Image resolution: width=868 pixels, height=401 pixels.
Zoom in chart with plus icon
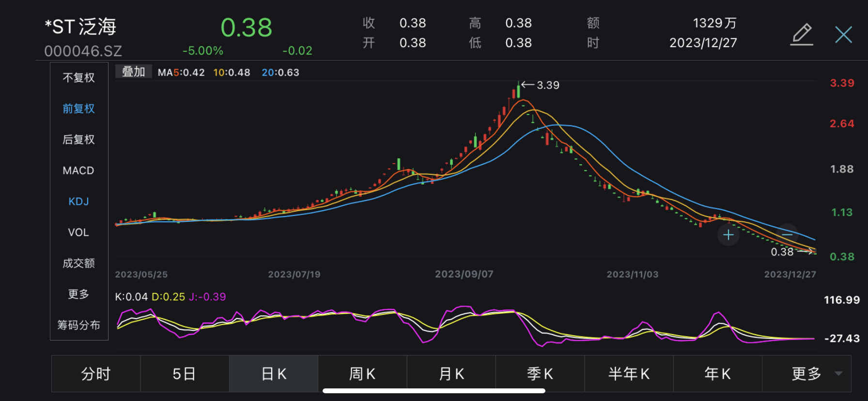tap(728, 235)
